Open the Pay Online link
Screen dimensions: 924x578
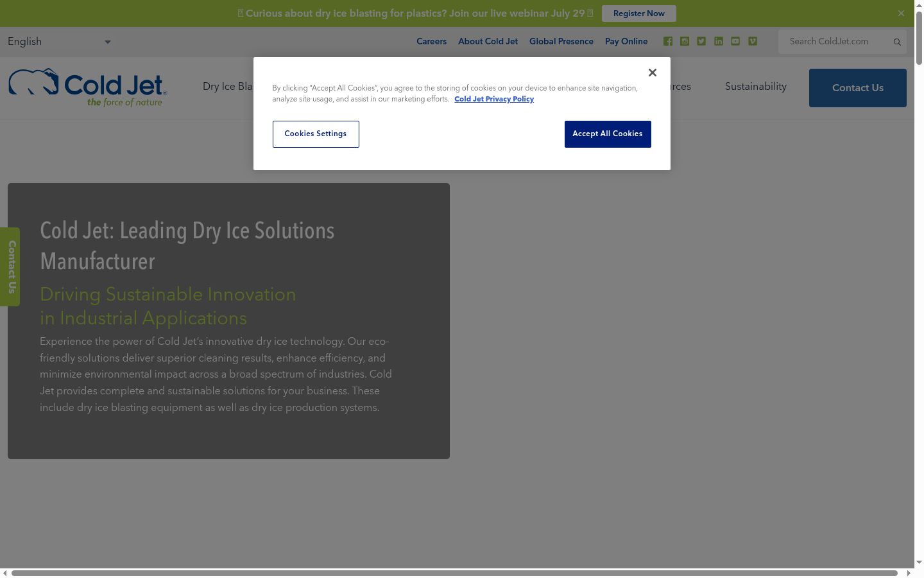coord(626,42)
